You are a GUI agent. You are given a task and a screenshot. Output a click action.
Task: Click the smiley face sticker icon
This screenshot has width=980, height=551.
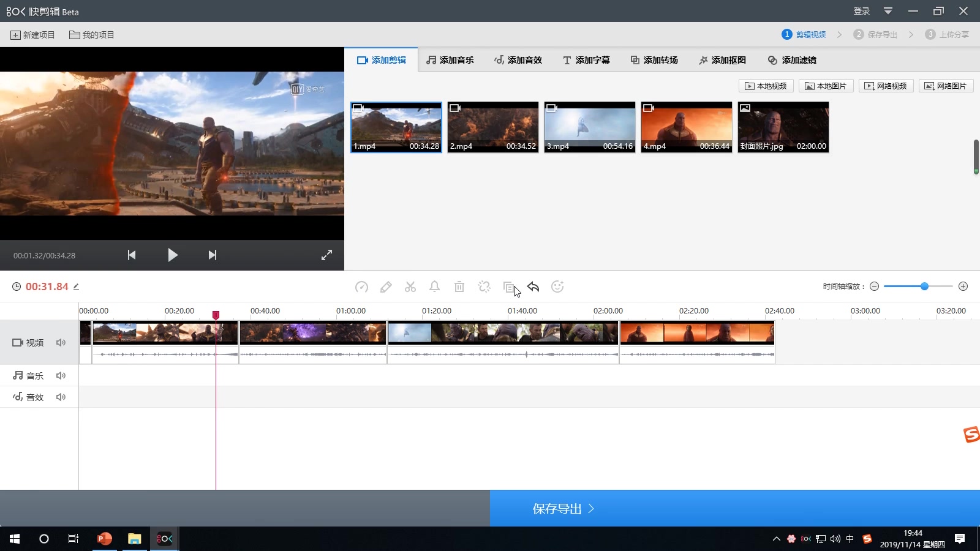pos(557,287)
